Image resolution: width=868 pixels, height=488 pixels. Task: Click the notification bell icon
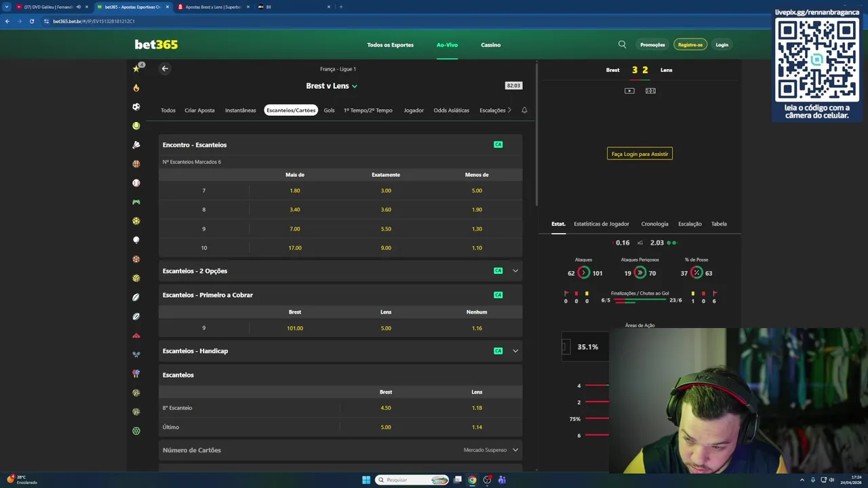click(x=524, y=110)
